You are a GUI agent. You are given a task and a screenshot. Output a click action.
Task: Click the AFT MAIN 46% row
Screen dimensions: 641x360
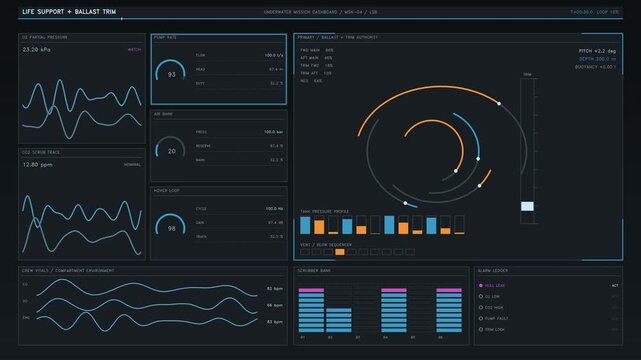[x=316, y=58]
